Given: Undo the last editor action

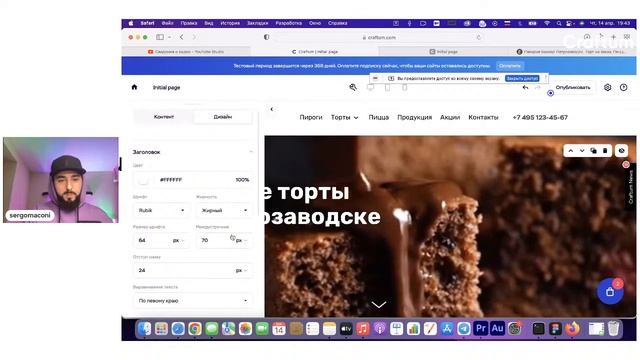Looking at the screenshot, I should tap(525, 87).
